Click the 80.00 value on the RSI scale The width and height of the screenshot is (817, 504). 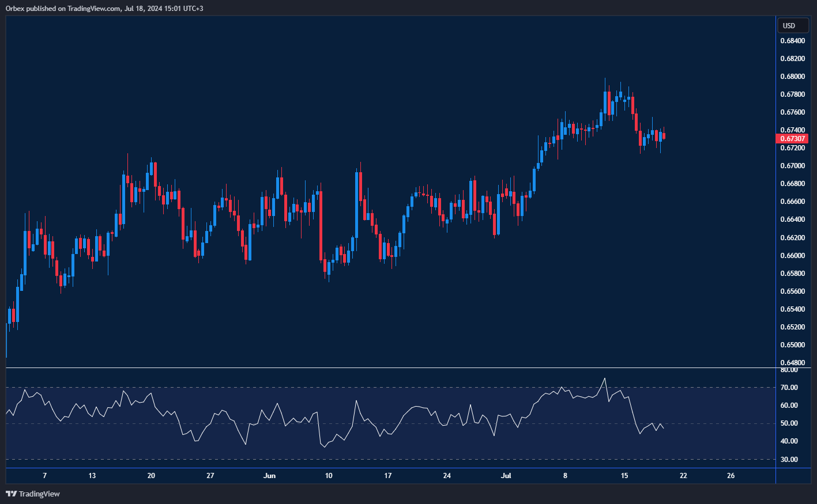coord(790,370)
